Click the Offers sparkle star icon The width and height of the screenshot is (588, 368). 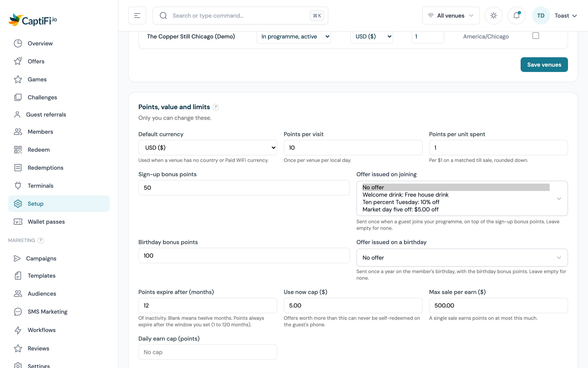(x=18, y=61)
